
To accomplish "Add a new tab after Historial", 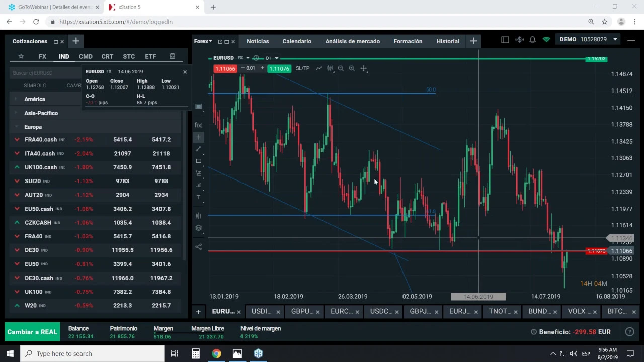I will point(473,41).
